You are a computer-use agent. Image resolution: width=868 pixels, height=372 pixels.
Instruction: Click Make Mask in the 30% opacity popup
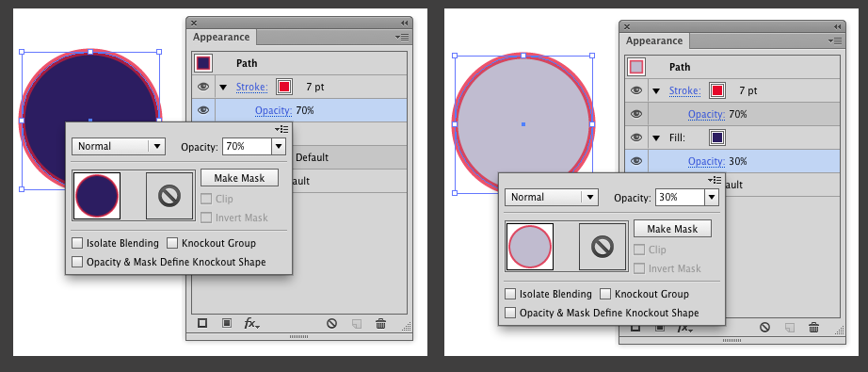coord(672,229)
